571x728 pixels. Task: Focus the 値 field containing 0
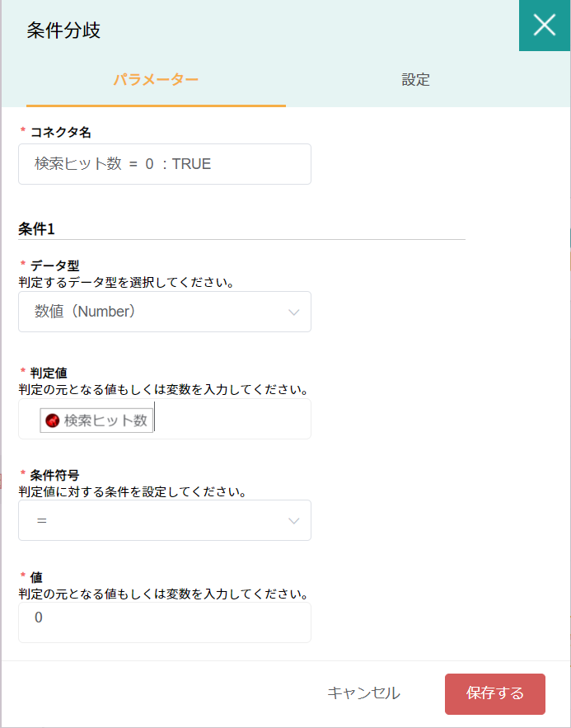(x=165, y=622)
